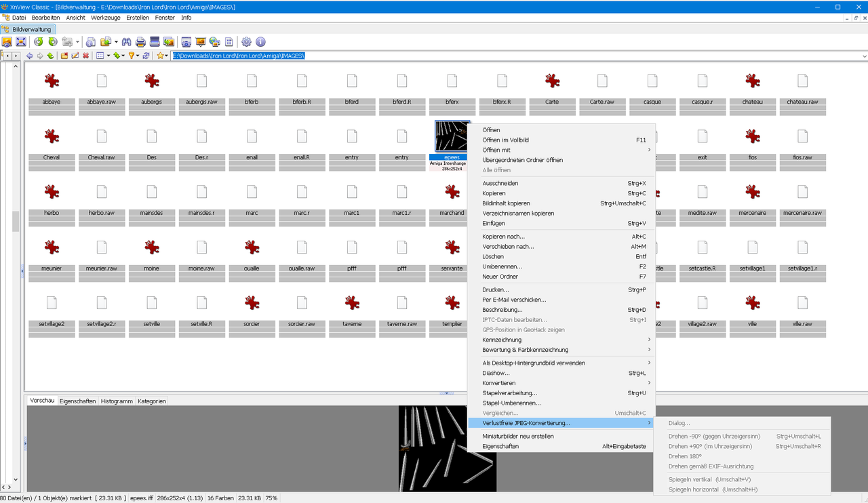
Task: Open the Datei menu
Action: coord(19,18)
